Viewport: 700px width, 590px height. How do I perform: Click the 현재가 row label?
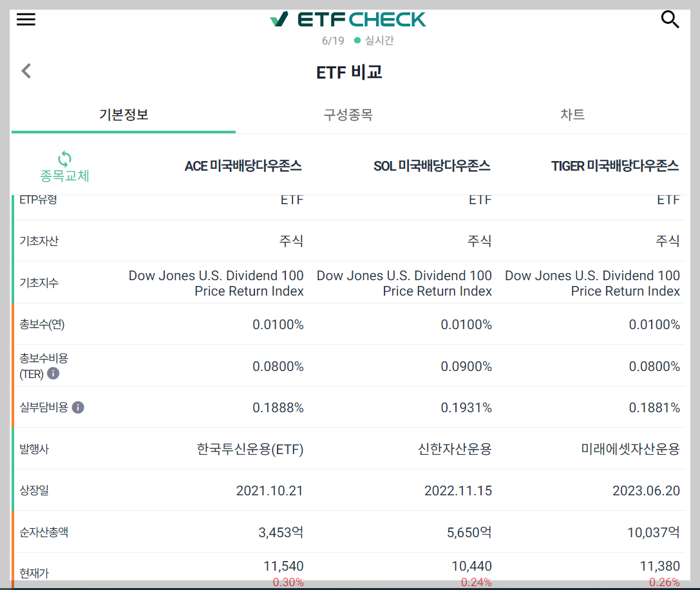pos(34,573)
